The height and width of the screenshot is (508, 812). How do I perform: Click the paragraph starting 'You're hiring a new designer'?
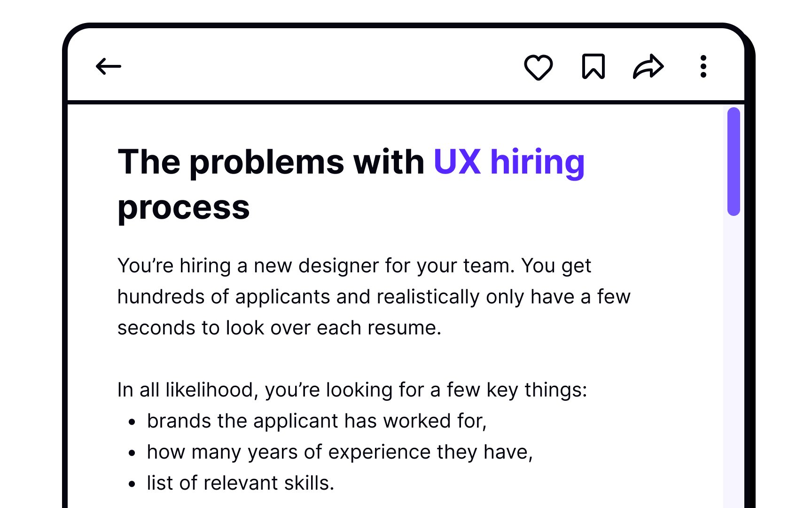374,297
